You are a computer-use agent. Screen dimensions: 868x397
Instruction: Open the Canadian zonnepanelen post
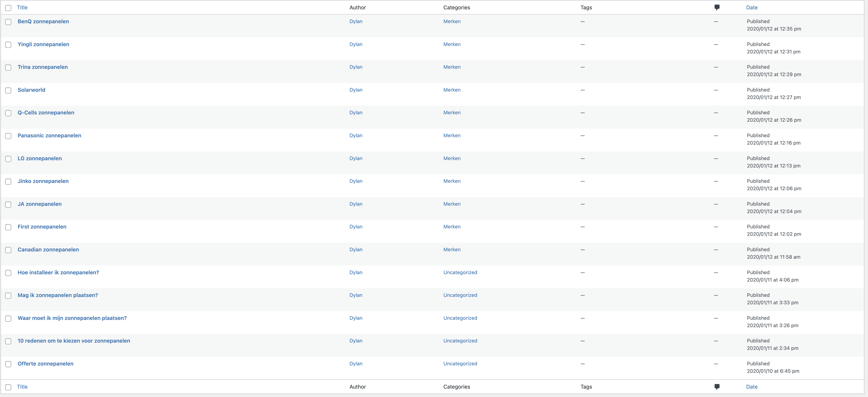(x=48, y=250)
